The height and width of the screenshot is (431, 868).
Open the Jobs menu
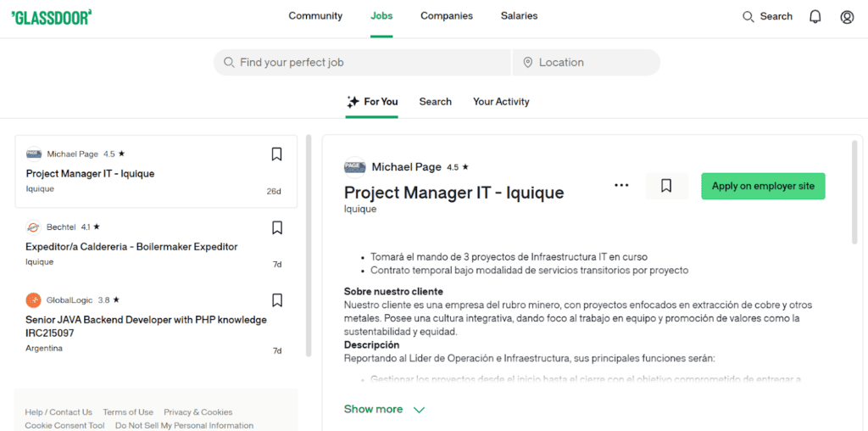click(381, 16)
